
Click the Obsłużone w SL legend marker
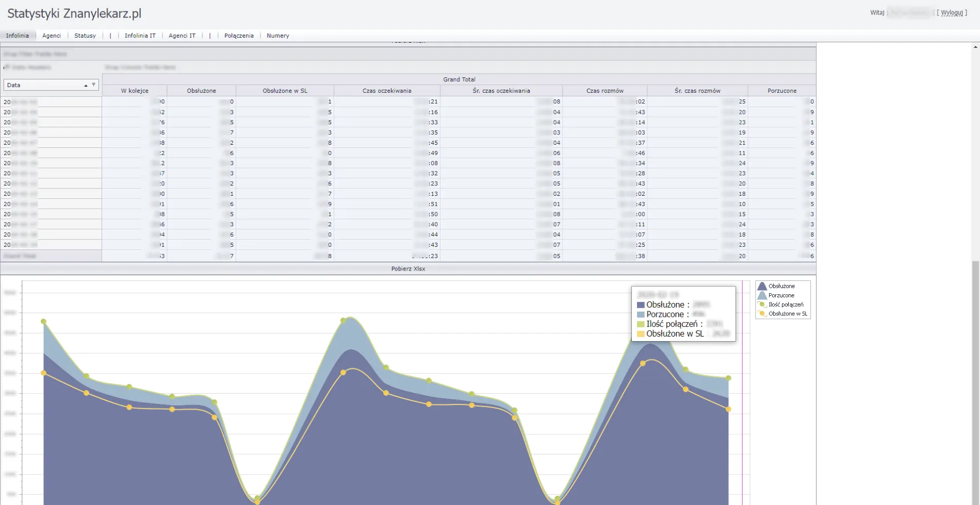tap(762, 314)
